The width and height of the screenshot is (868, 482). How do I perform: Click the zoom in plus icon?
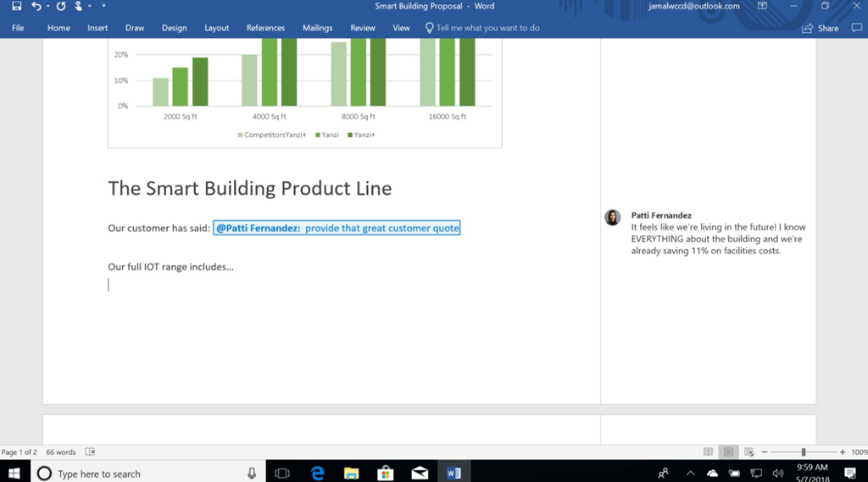[842, 452]
